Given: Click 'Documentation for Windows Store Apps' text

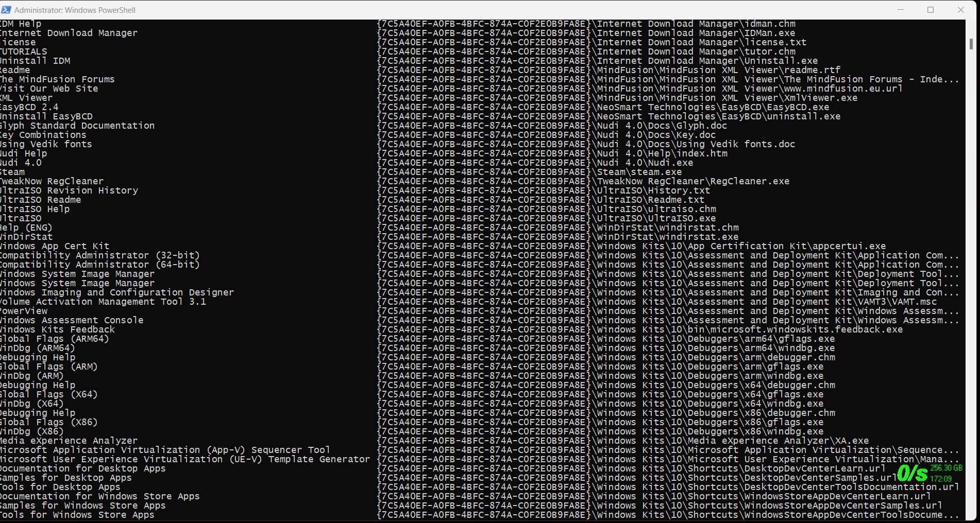Looking at the screenshot, I should tap(100, 496).
